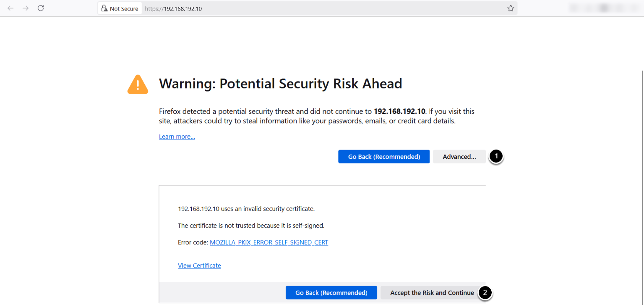
Task: Reload the current page
Action: coord(41,8)
